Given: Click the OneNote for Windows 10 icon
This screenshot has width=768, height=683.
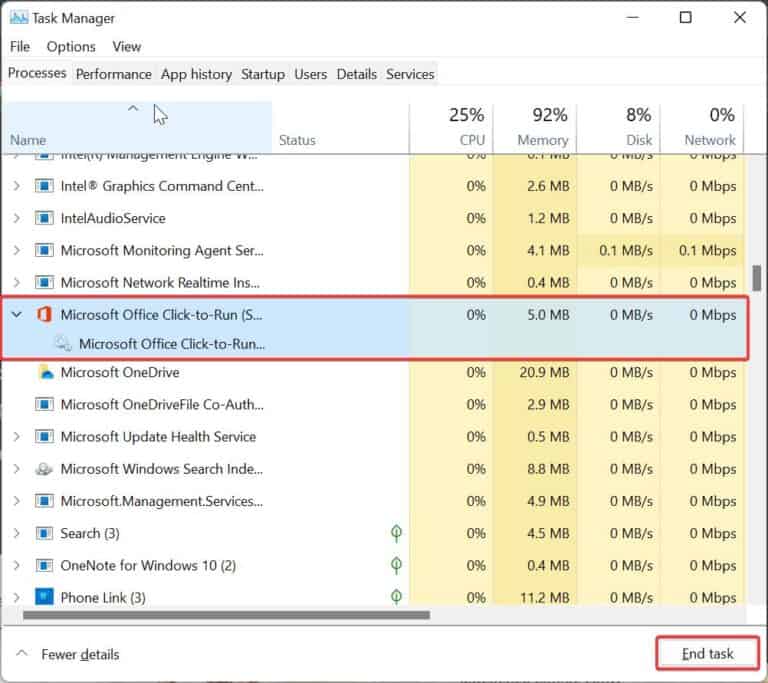Looking at the screenshot, I should click(44, 565).
